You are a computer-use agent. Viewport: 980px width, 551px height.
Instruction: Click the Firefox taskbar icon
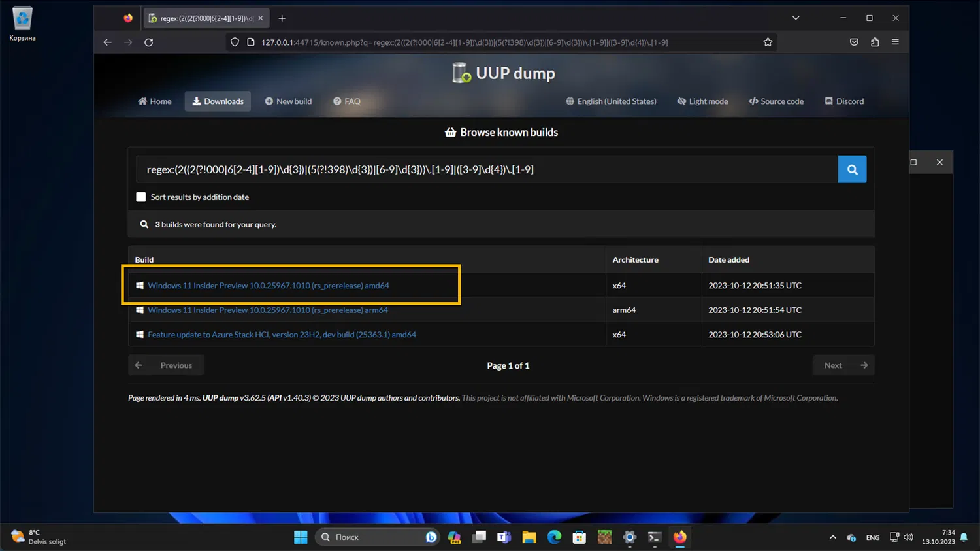point(679,537)
